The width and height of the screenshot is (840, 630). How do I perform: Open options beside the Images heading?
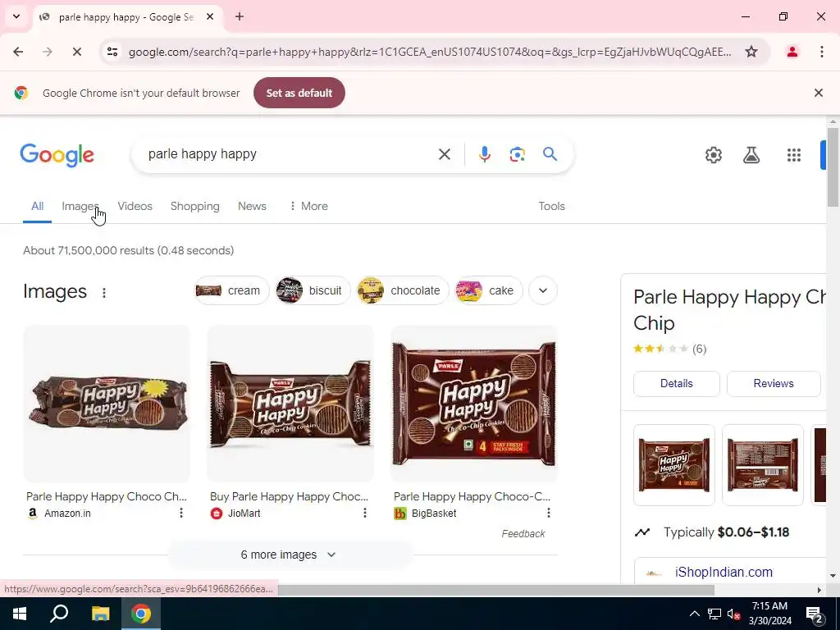[104, 293]
